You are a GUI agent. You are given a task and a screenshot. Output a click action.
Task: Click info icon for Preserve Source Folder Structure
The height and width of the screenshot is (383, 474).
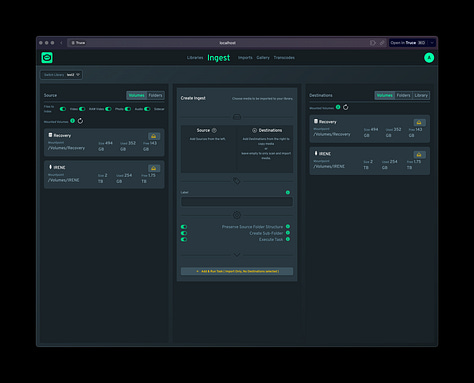[x=288, y=227]
